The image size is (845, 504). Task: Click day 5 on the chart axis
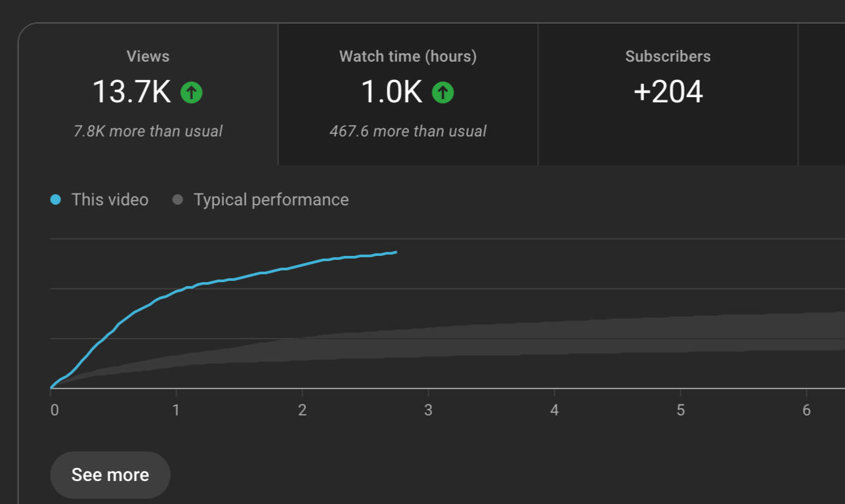point(680,411)
